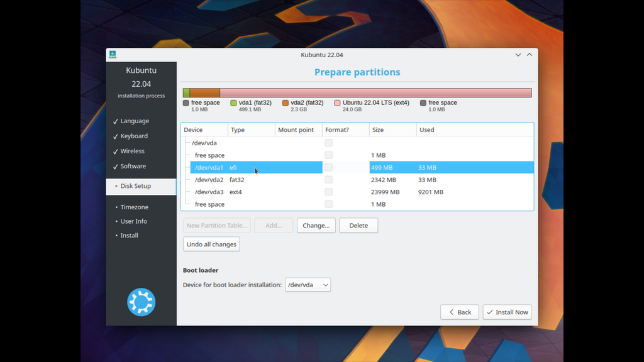Click the pink Ubuntu 22.04 LTS legend square
Image resolution: width=644 pixels, height=362 pixels.
click(x=338, y=103)
